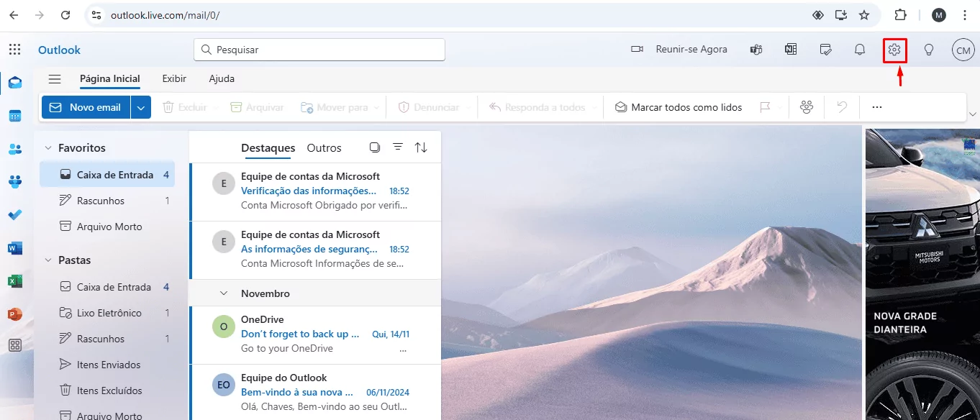Open the browser extensions puzzle icon
The width and height of the screenshot is (980, 420).
(x=900, y=14)
